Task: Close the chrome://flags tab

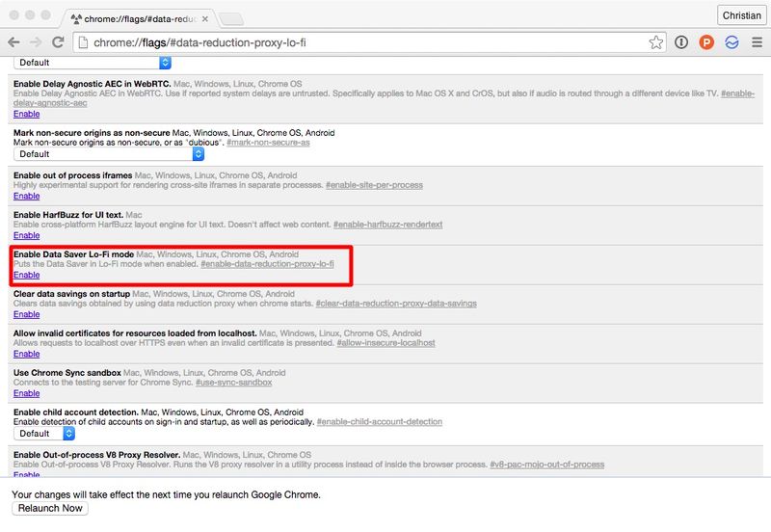Action: pyautogui.click(x=205, y=19)
